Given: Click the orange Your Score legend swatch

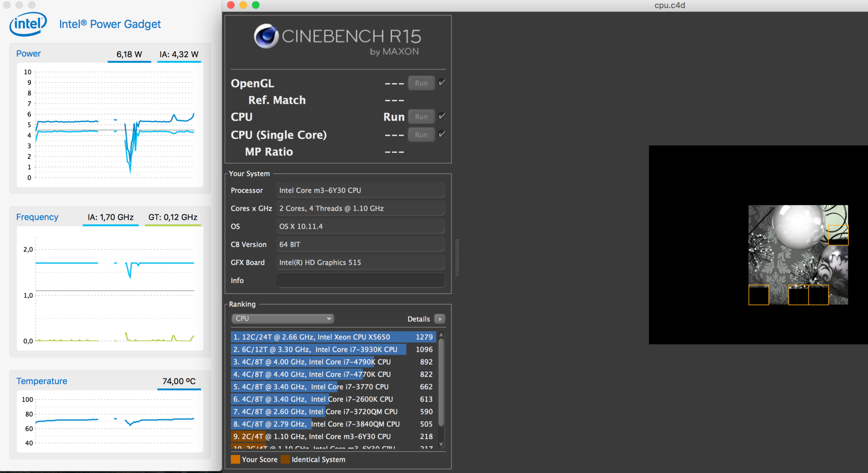Looking at the screenshot, I should 236,459.
